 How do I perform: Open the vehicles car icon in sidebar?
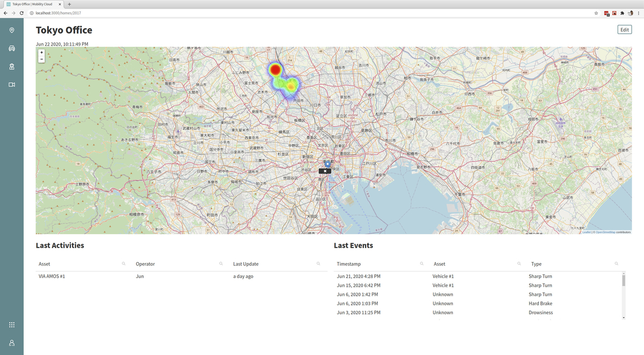click(x=12, y=48)
